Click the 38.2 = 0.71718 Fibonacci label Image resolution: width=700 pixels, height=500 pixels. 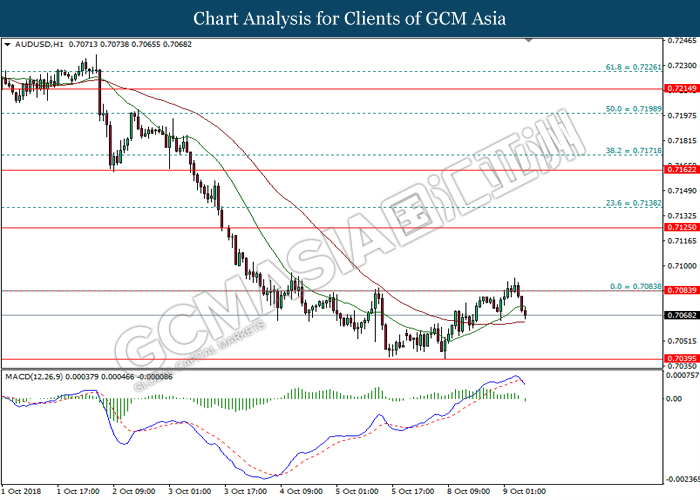633,150
